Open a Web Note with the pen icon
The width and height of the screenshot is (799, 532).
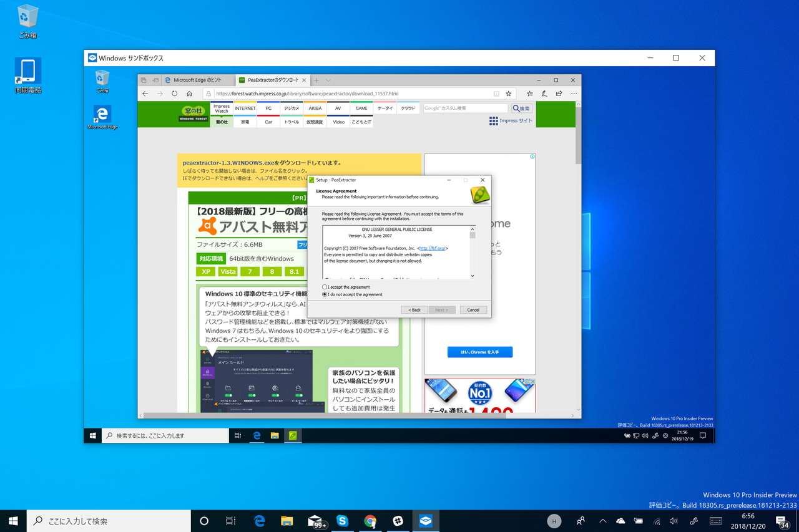pos(545,94)
